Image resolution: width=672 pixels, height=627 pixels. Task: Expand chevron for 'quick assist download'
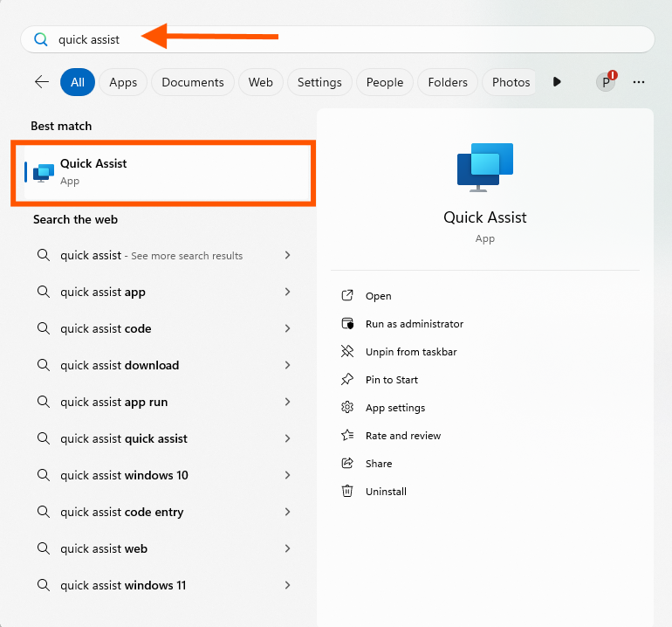(x=288, y=365)
